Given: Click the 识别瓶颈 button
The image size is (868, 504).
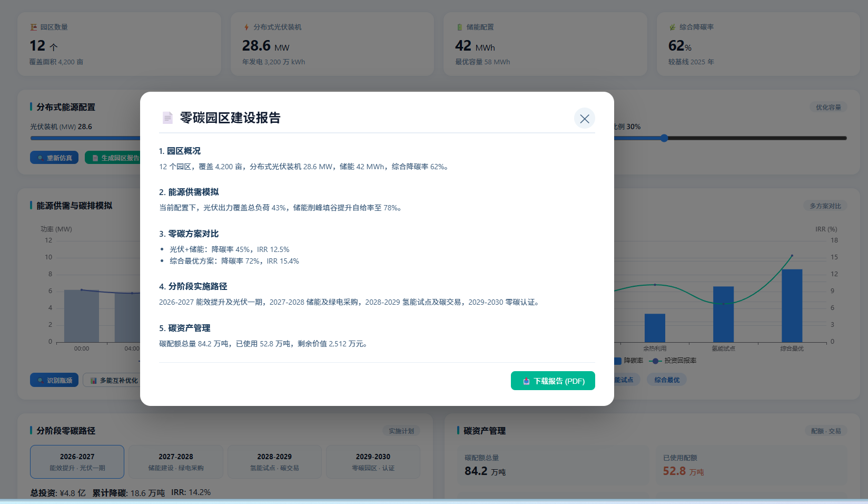Looking at the screenshot, I should 54,380.
